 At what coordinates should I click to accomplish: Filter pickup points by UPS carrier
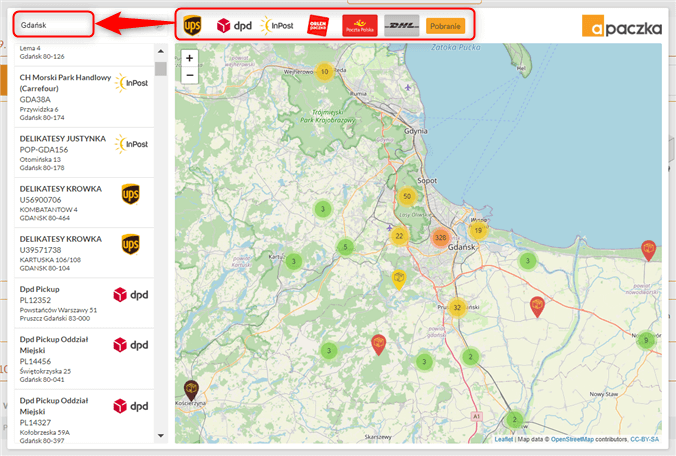[192, 25]
